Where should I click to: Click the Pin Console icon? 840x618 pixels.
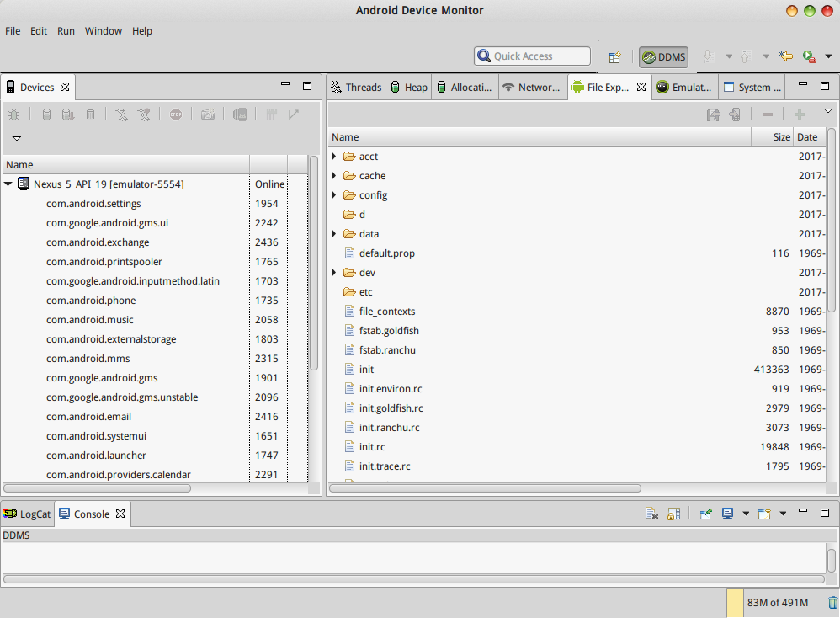point(705,514)
